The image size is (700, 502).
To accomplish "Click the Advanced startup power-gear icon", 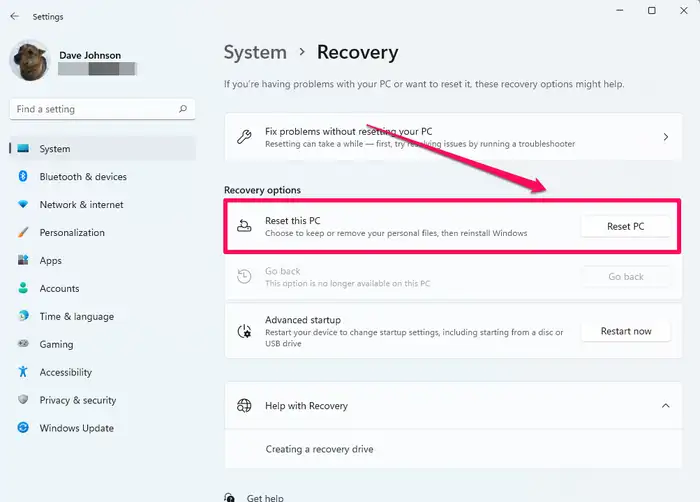I will (x=244, y=331).
